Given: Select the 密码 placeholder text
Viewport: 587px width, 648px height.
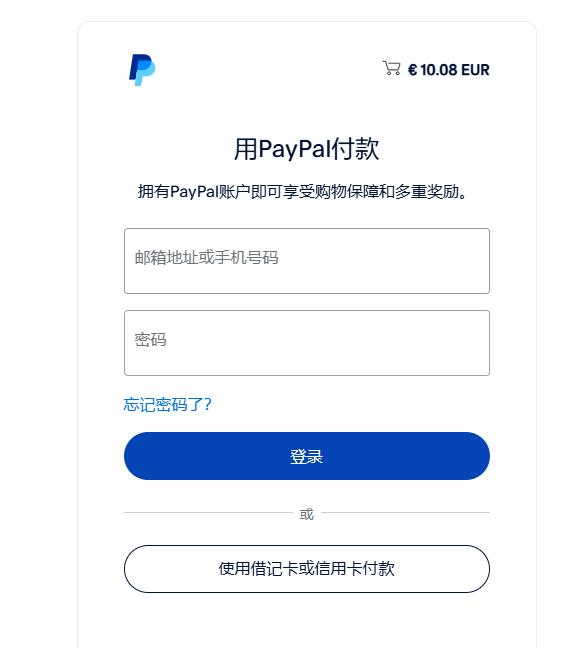Looking at the screenshot, I should pos(150,340).
